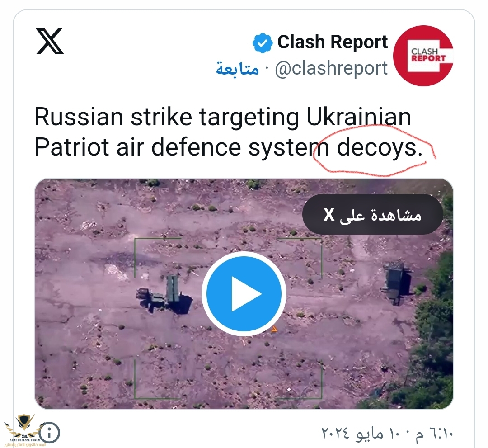Open the info circle icon
The width and height of the screenshot is (488, 448).
tap(49, 433)
